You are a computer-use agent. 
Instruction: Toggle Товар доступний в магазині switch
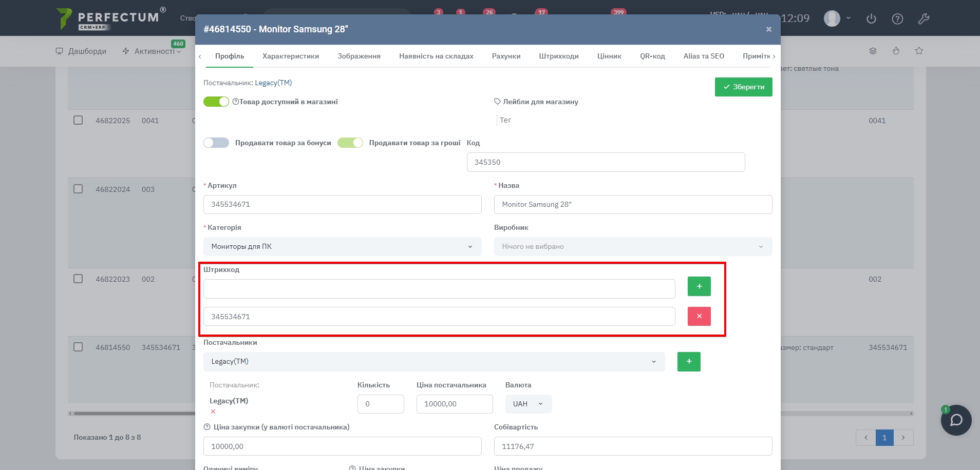(216, 102)
